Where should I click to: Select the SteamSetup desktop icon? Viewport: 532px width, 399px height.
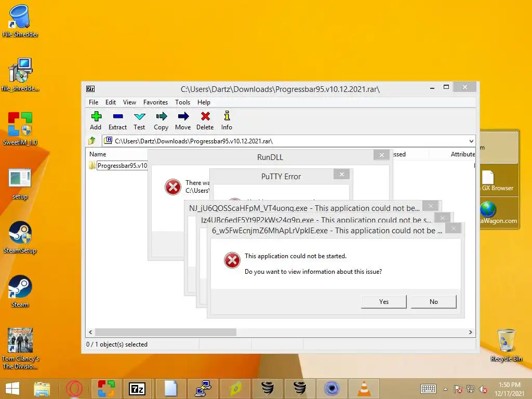pyautogui.click(x=20, y=237)
